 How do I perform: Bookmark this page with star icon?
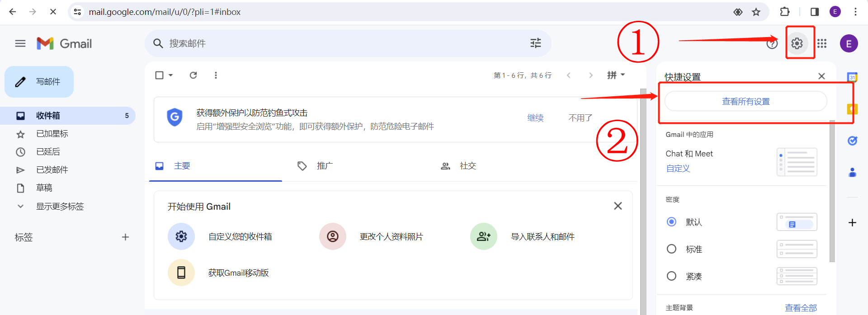point(756,12)
